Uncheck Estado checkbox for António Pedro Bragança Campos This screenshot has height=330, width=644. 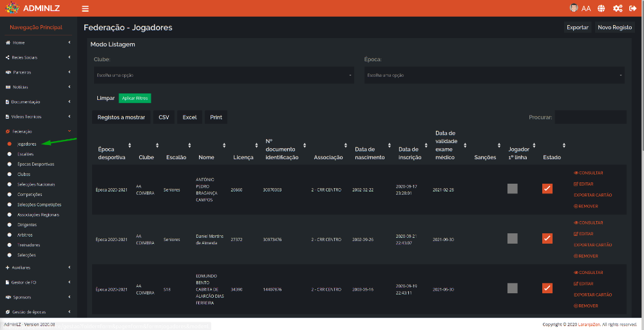(x=547, y=189)
